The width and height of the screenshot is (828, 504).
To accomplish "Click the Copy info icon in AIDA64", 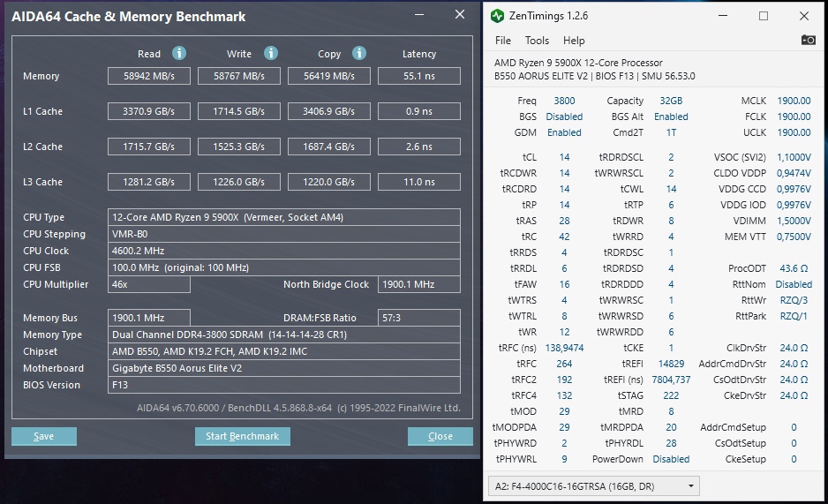I will [x=359, y=53].
